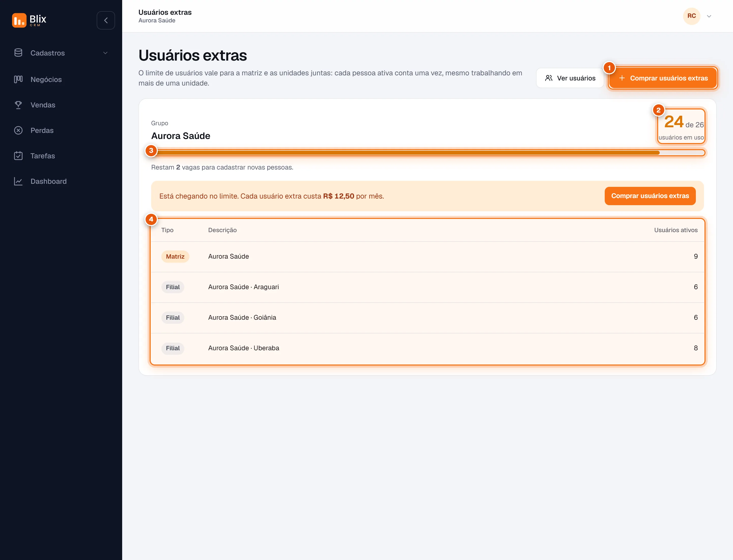Click the Vendas trophy icon

pyautogui.click(x=18, y=105)
